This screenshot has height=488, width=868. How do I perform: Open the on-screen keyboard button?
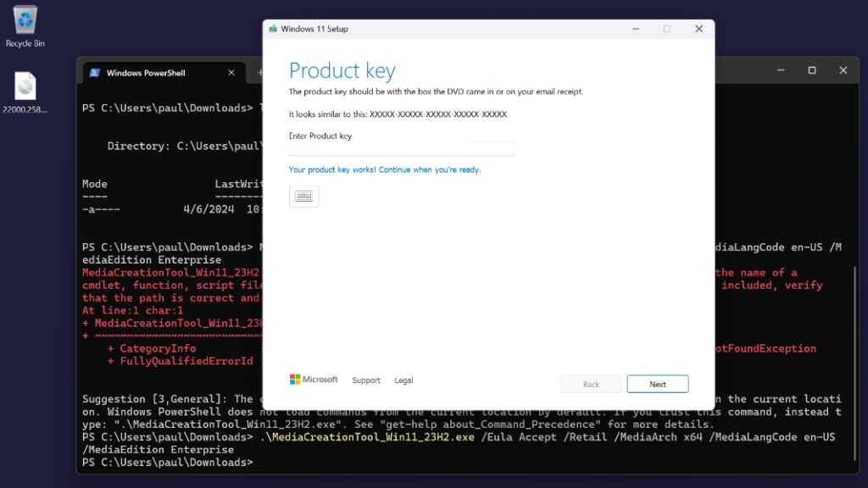click(x=303, y=196)
